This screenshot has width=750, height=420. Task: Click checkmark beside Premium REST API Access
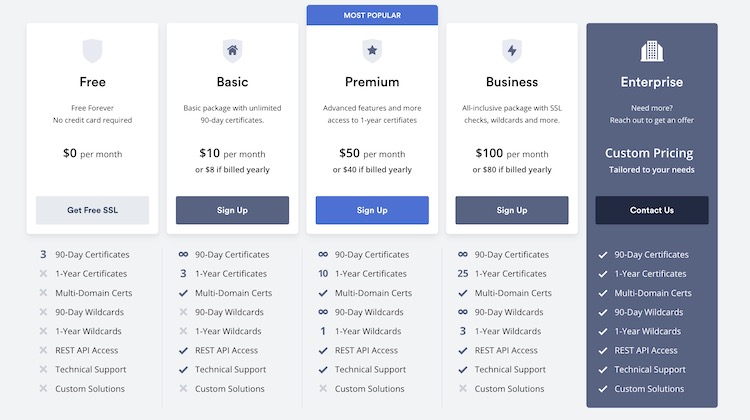tap(323, 351)
